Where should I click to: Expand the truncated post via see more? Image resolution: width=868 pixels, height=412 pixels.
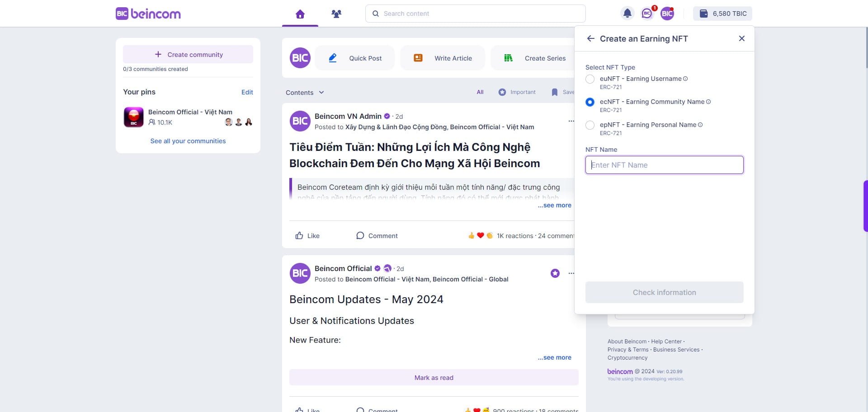pos(554,205)
